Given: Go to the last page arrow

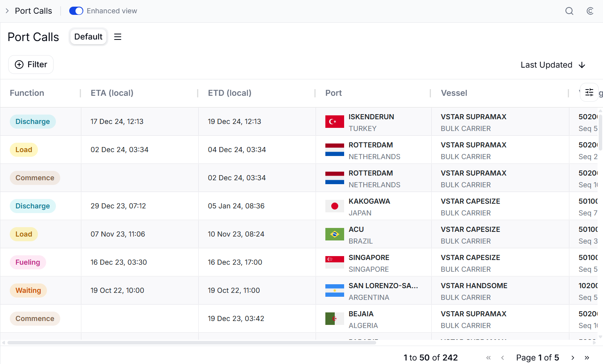Looking at the screenshot, I should tap(587, 358).
